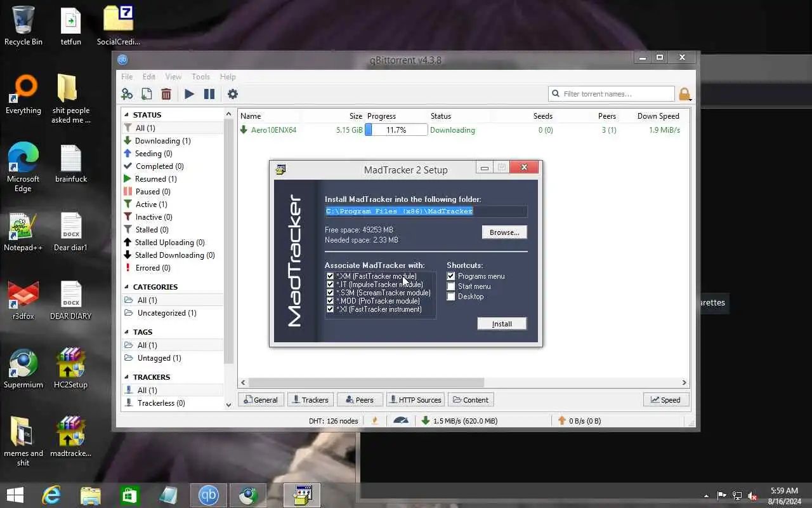Uncheck the *.MOD ProTracker module association
Screen dimensions: 812x508
click(330, 301)
